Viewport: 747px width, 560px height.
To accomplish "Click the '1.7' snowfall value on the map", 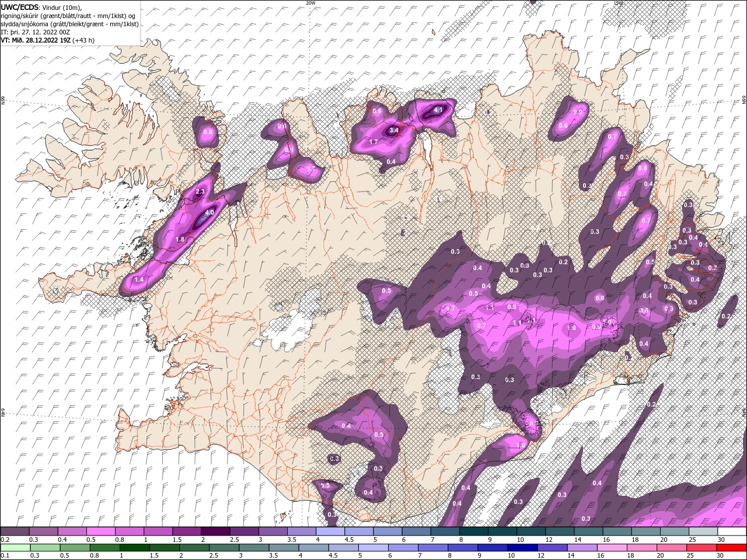I will pyautogui.click(x=374, y=142).
